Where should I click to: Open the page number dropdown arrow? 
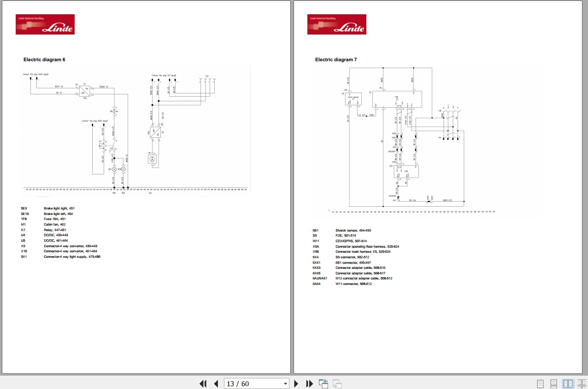point(285,383)
